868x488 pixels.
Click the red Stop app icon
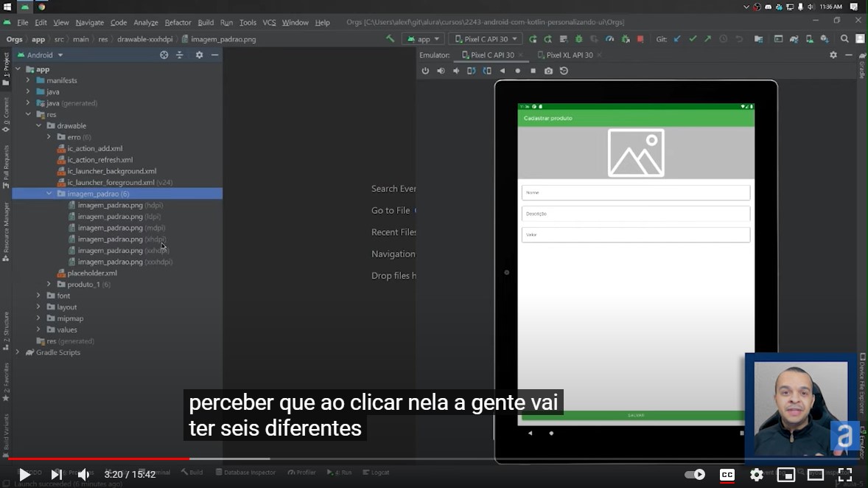pyautogui.click(x=640, y=39)
